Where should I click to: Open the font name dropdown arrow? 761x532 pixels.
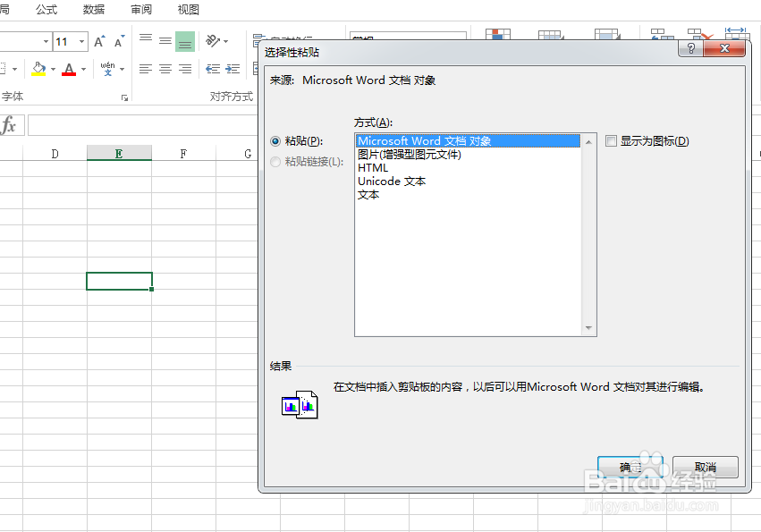[x=46, y=42]
